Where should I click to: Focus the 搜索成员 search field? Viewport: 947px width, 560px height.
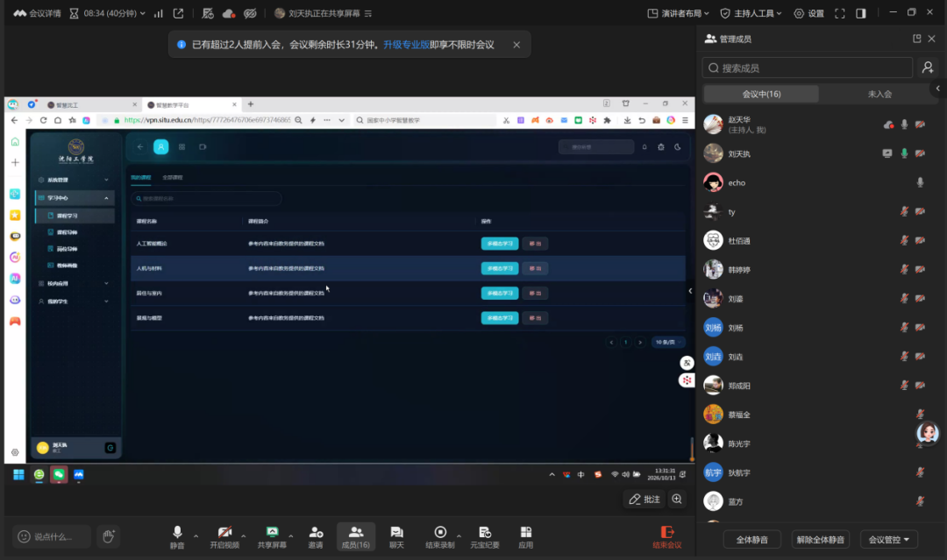tap(807, 67)
